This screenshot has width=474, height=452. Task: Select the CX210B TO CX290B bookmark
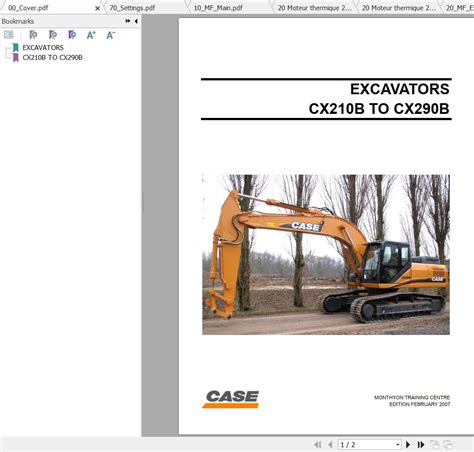[x=52, y=57]
